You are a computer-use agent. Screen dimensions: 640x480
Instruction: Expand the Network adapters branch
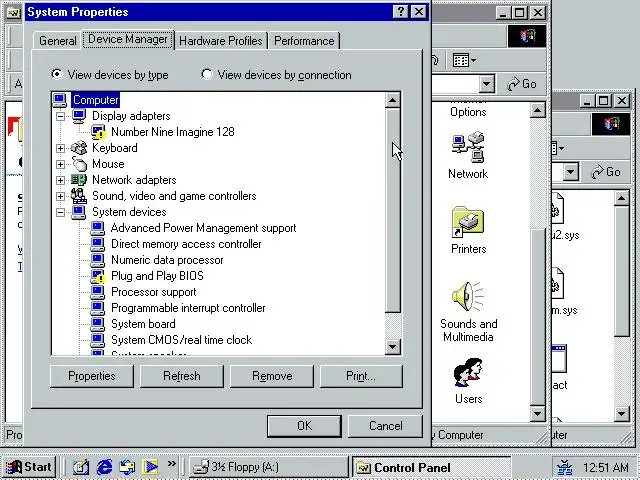point(60,180)
